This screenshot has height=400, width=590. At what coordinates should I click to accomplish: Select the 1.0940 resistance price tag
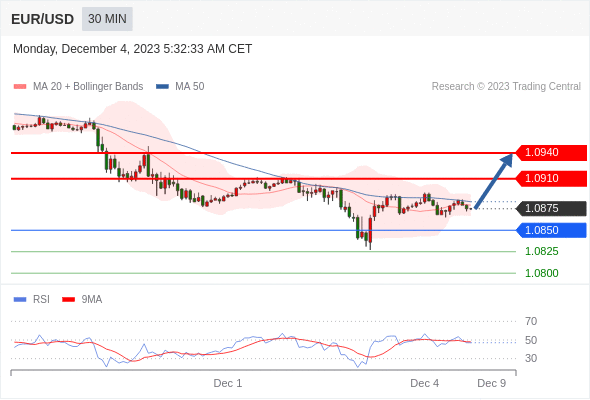(551, 153)
